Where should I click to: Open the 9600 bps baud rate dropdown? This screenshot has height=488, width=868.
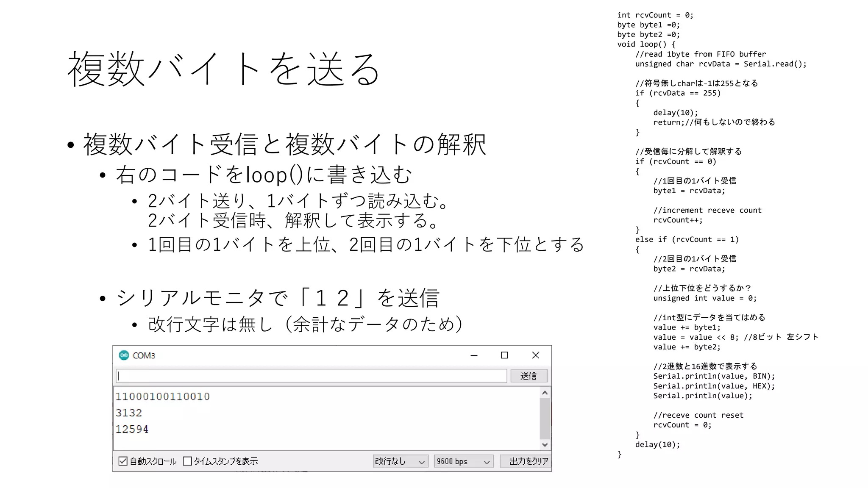pyautogui.click(x=463, y=461)
